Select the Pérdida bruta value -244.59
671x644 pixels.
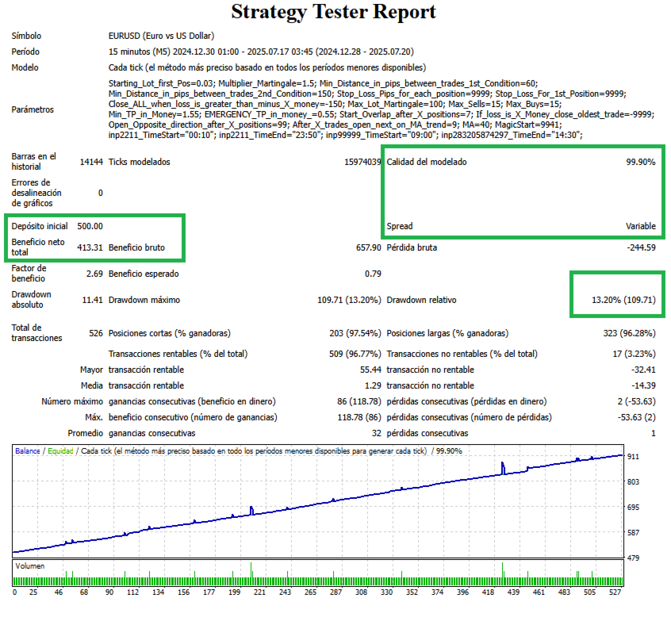641,247
